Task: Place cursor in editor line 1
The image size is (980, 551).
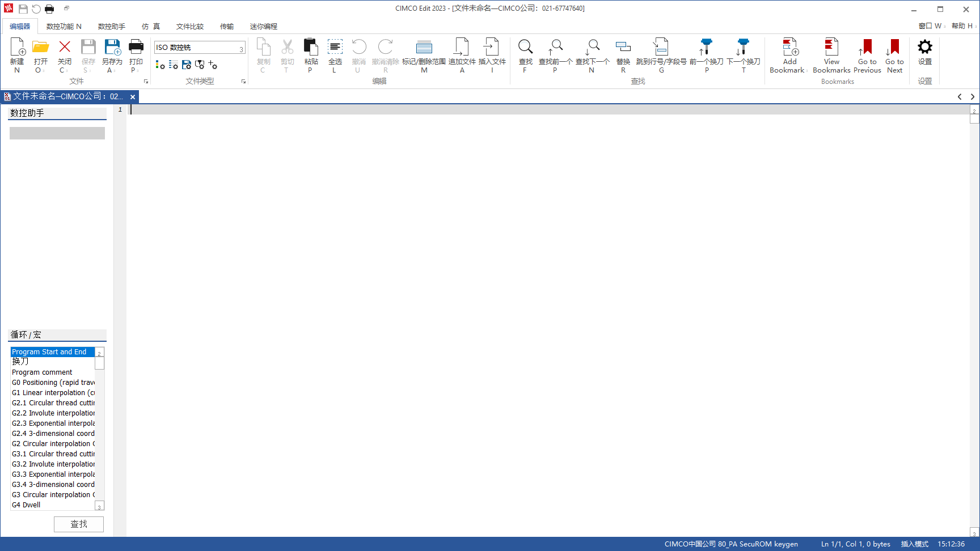Action: [x=547, y=110]
